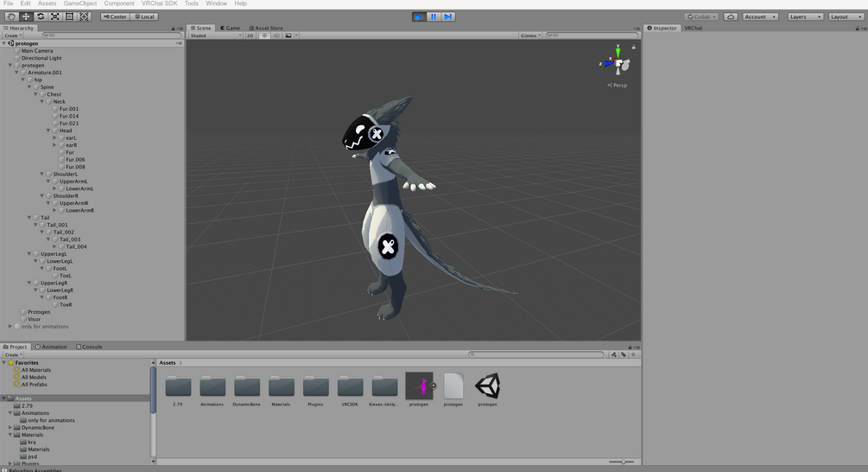This screenshot has height=472, width=868.
Task: Click the Pause button
Action: click(434, 16)
